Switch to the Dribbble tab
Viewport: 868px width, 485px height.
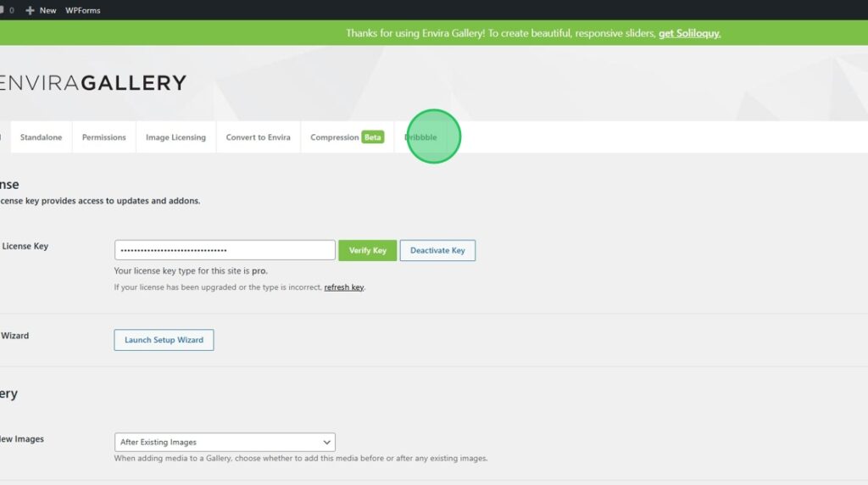tap(421, 137)
